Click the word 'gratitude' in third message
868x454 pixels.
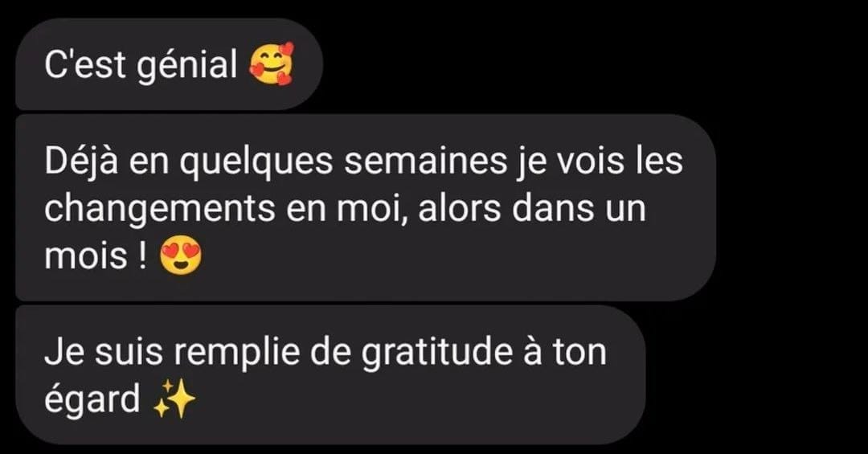click(x=437, y=354)
